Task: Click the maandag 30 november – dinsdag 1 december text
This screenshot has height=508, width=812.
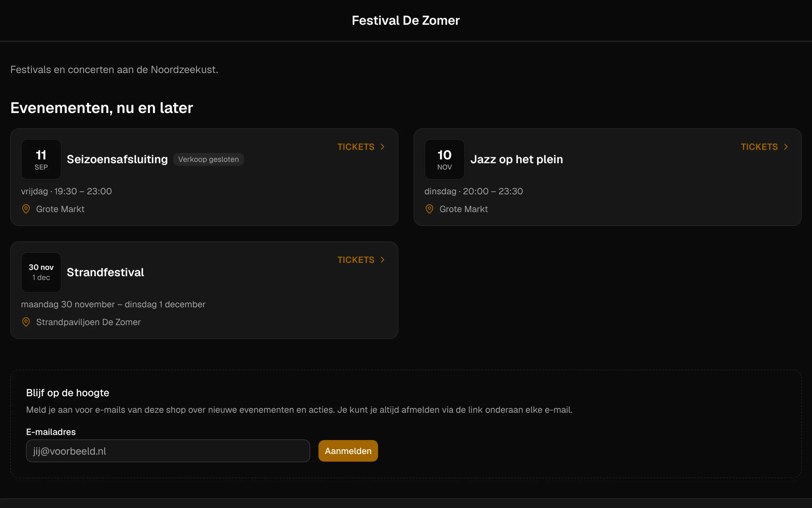Action: coord(113,304)
